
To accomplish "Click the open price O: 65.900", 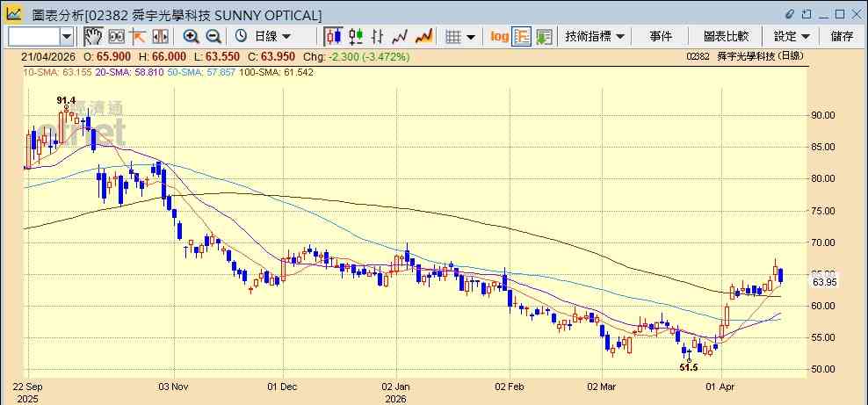I will point(107,56).
